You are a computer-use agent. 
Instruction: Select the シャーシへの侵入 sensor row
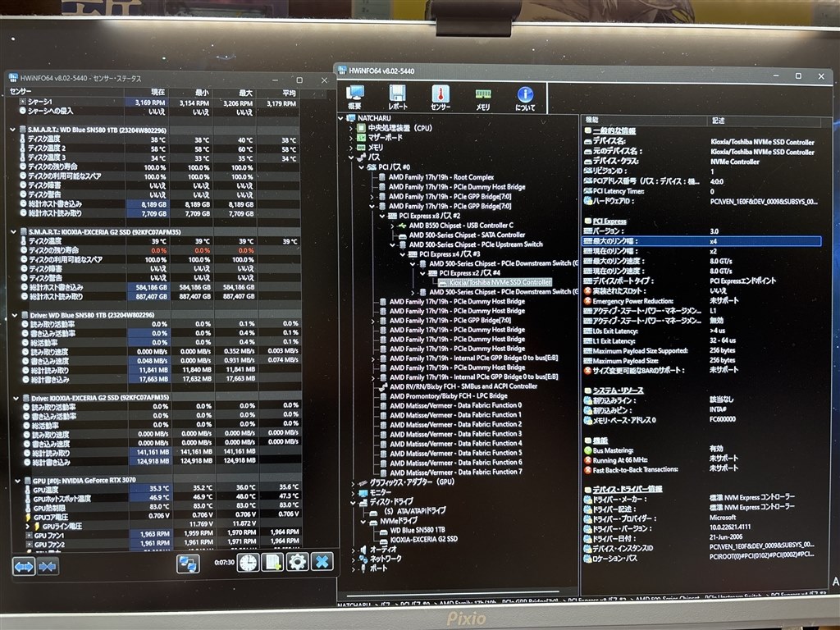(158, 111)
